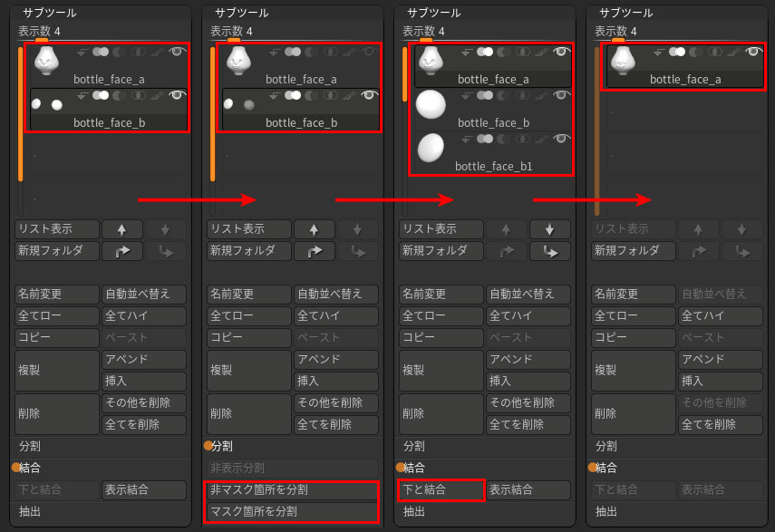
Task: Toggle bottle_face_a eye icon in fourth panel
Action: click(x=754, y=52)
